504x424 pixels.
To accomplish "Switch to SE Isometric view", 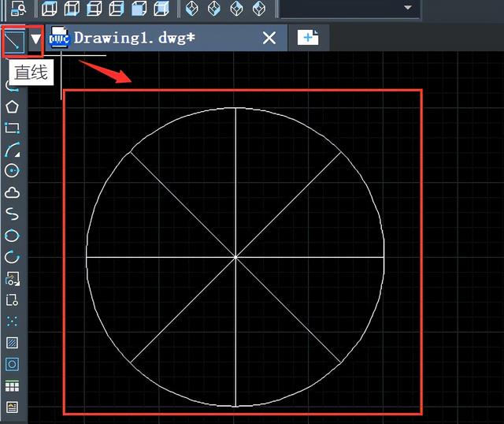I will (x=214, y=9).
